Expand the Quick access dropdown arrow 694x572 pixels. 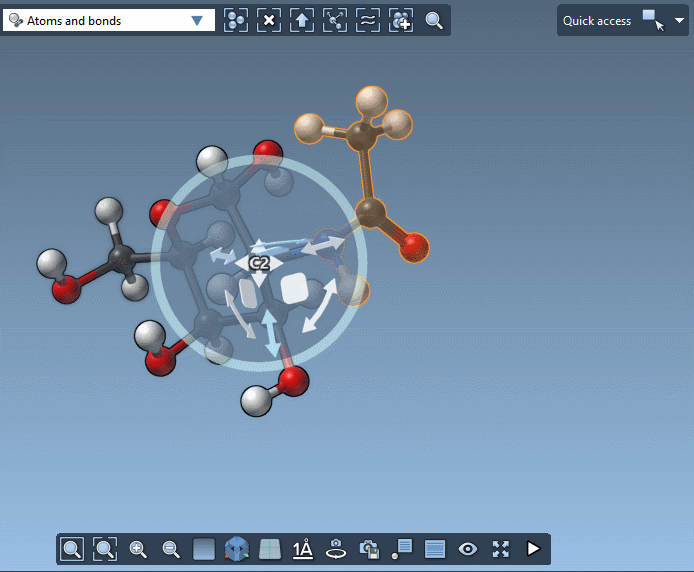coord(680,20)
